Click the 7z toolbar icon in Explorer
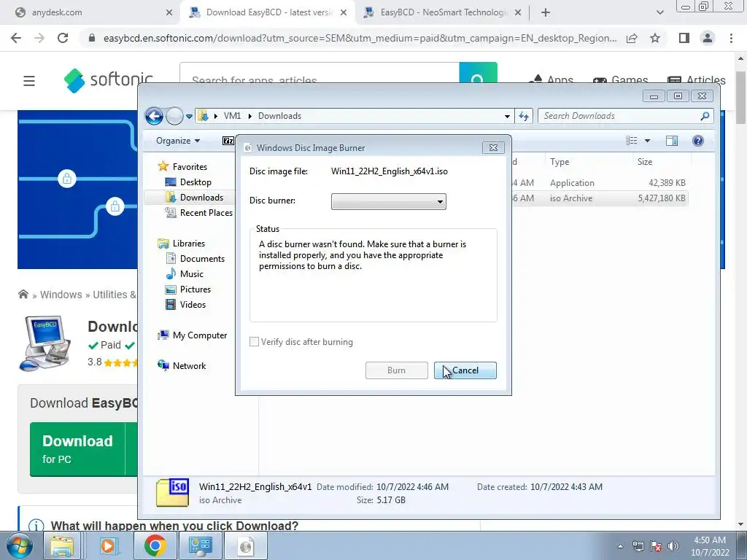 tap(228, 141)
